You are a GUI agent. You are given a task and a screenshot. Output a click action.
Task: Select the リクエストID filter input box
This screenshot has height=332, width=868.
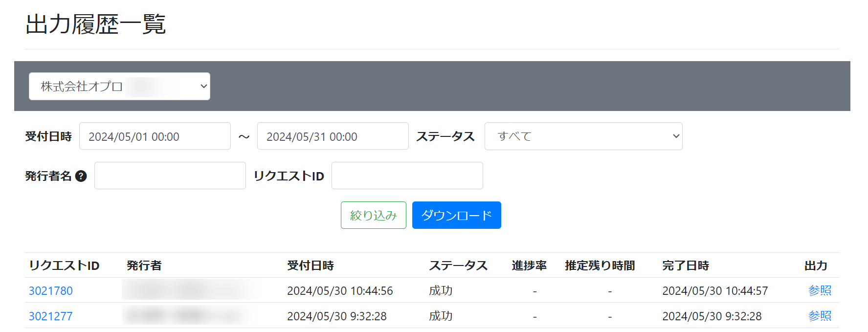(407, 176)
